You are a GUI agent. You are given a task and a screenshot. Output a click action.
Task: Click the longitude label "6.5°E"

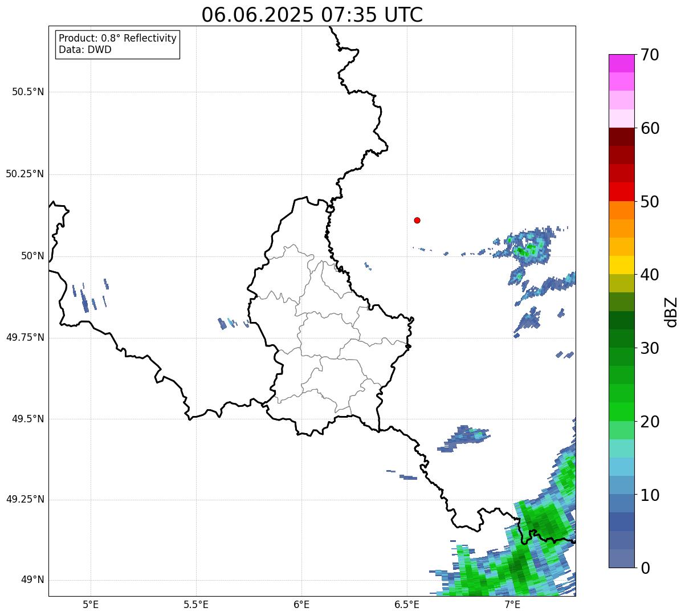407,605
